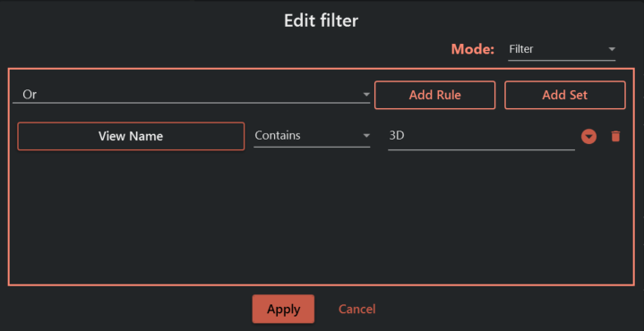644x331 pixels.
Task: Open the round arrow menu beside 3D value
Action: (588, 136)
